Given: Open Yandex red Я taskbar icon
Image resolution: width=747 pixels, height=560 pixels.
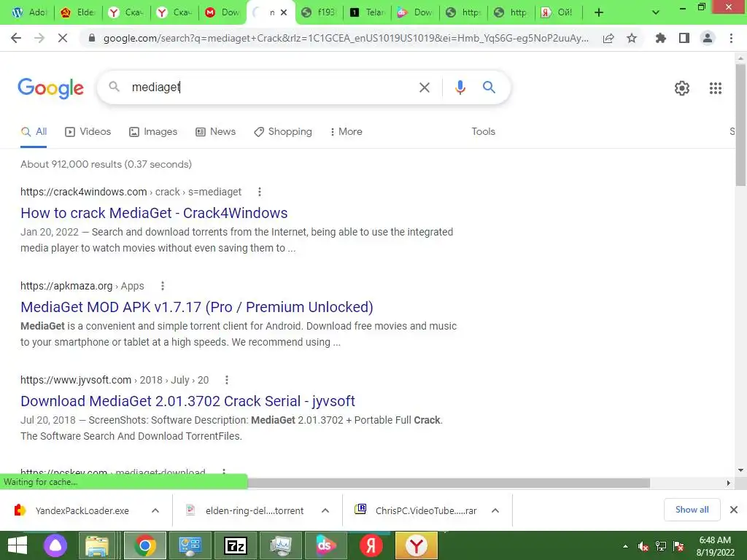Looking at the screenshot, I should click(x=371, y=545).
